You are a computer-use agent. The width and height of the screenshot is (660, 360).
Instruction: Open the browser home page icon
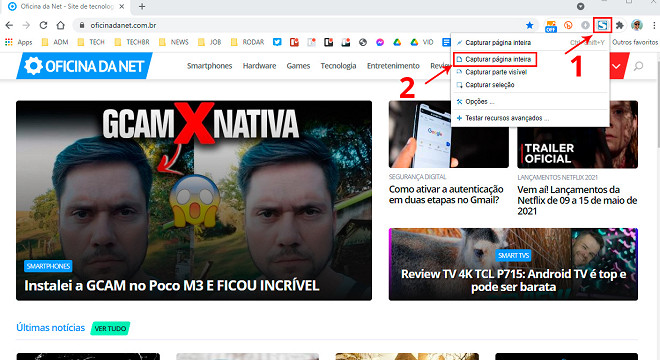coord(61,25)
